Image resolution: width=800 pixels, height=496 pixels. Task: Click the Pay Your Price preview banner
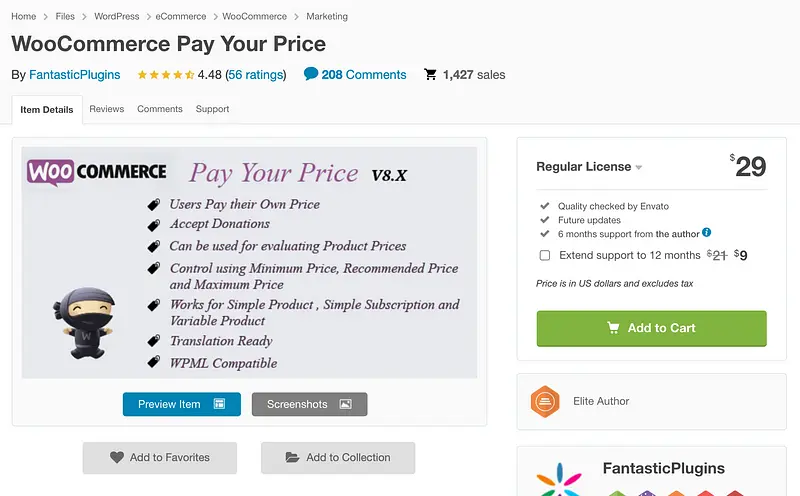coord(249,262)
